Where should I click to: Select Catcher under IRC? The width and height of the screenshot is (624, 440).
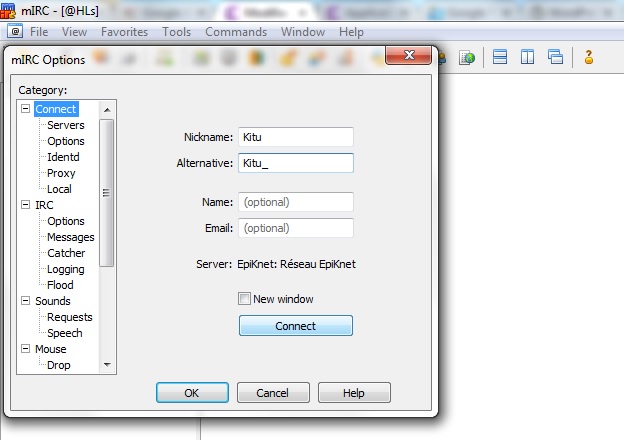(66, 253)
